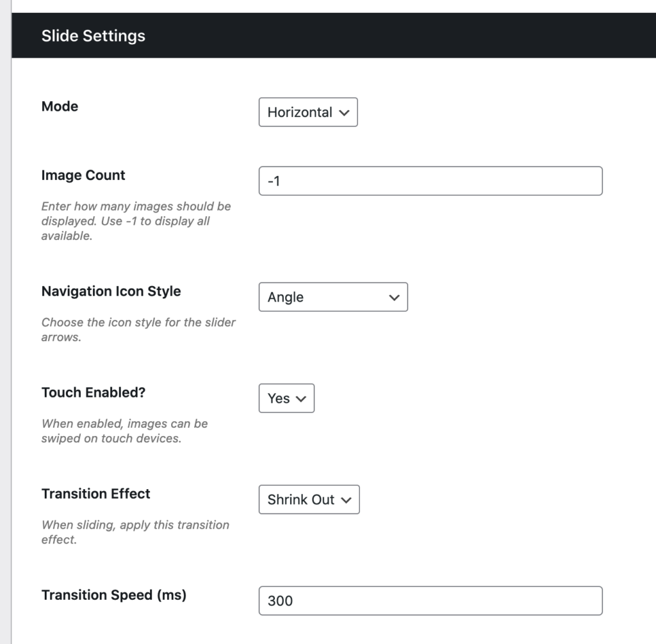The image size is (656, 644).
Task: Expand the Navigation Icon Style dropdown
Action: [332, 297]
